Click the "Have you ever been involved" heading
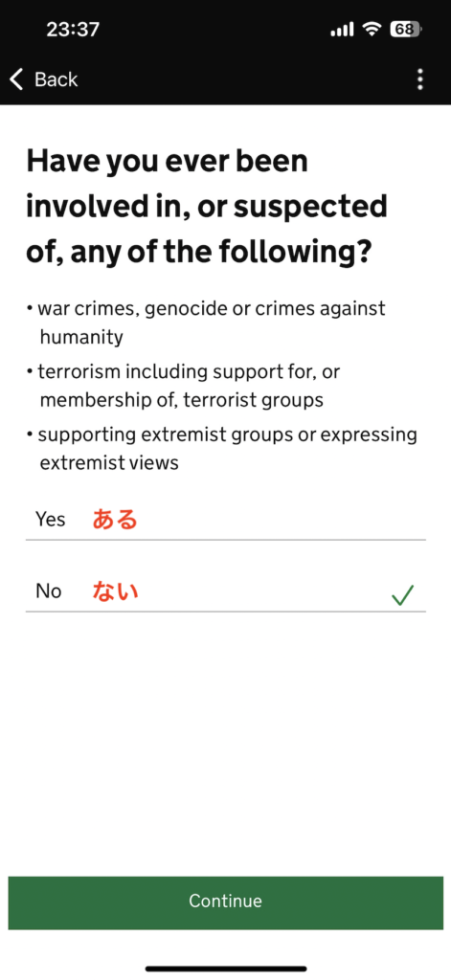This screenshot has width=451, height=980. pos(207,207)
